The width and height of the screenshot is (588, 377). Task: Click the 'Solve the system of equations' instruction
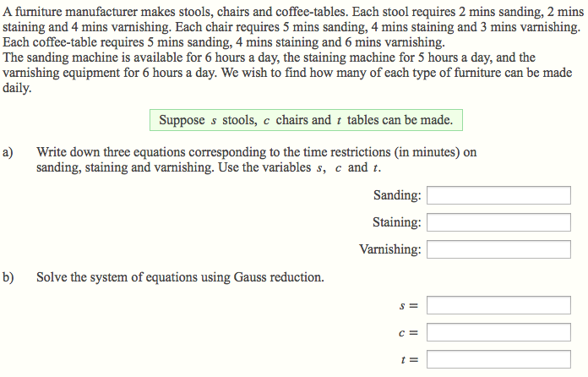(x=180, y=277)
